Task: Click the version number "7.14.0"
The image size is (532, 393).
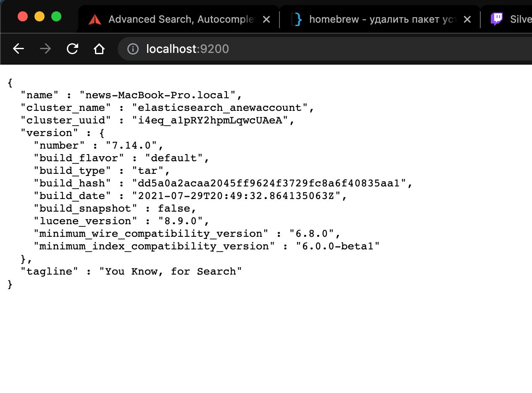Action: tap(132, 145)
